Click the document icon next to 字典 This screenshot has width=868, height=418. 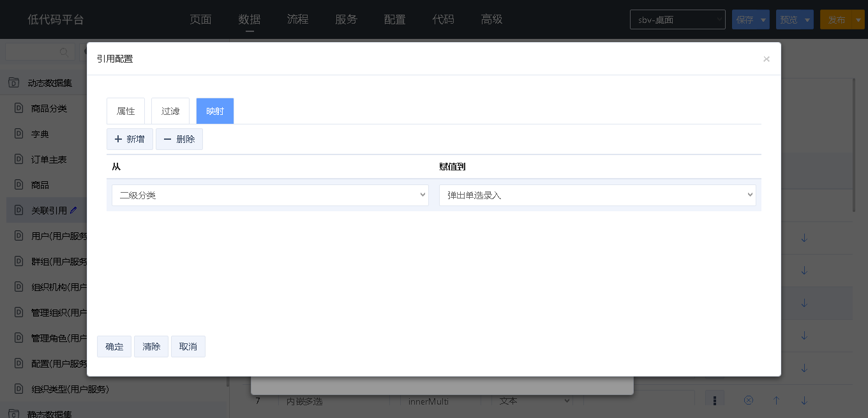click(19, 134)
